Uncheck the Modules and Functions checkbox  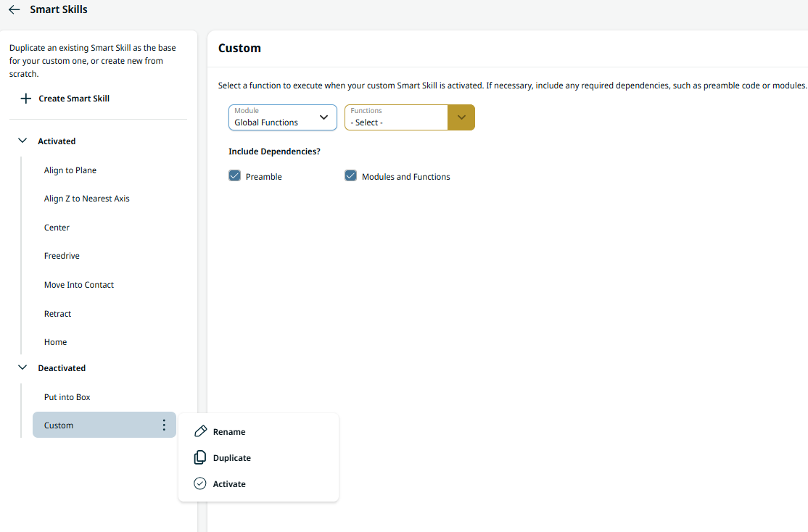point(351,176)
